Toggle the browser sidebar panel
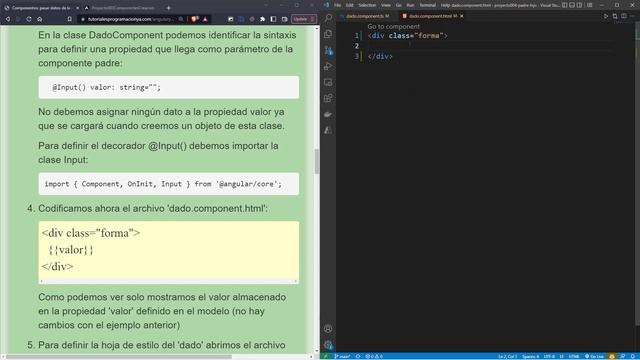Viewport: 640px width, 360px height. (x=273, y=19)
